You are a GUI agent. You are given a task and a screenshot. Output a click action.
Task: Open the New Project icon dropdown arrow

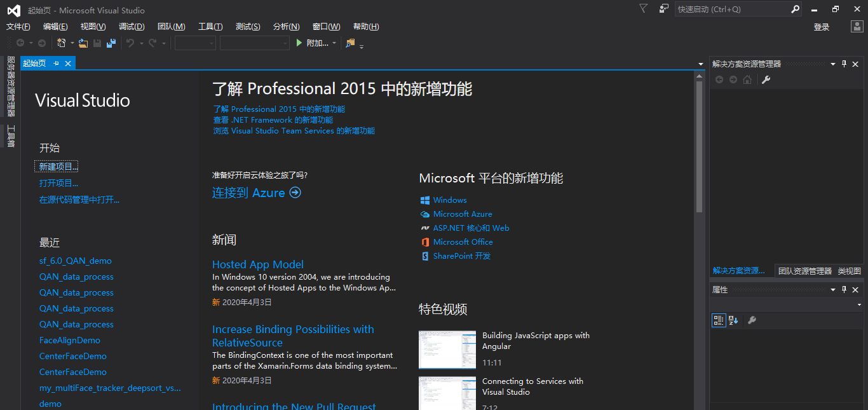(x=72, y=43)
